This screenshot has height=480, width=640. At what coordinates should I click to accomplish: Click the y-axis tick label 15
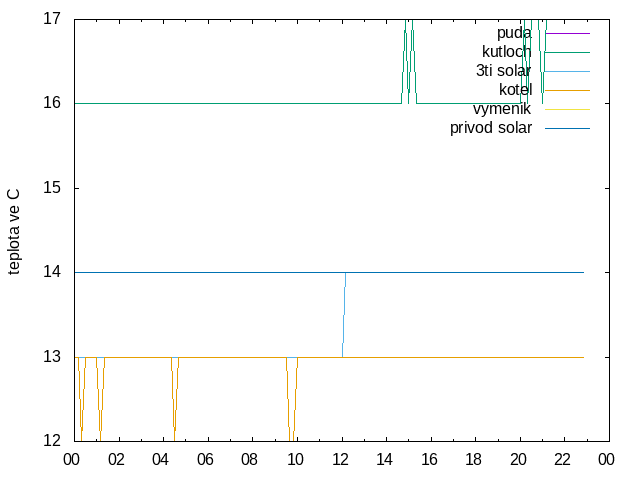[x=52, y=188]
